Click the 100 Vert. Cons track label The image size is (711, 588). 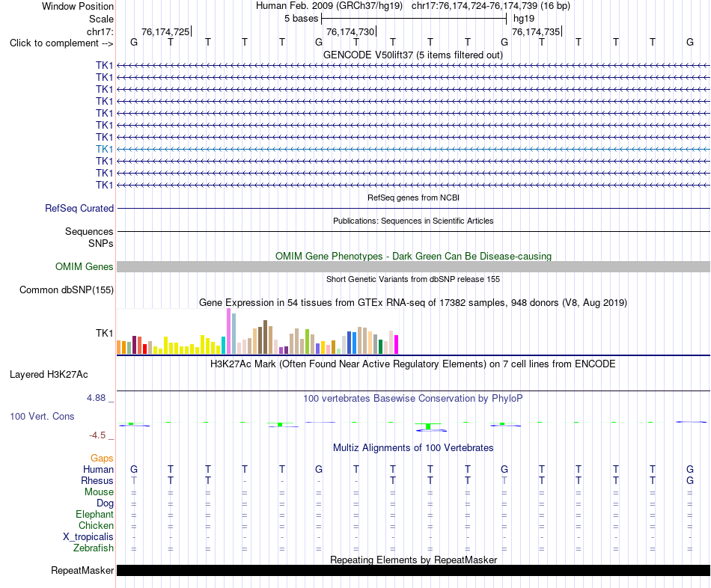(x=42, y=416)
